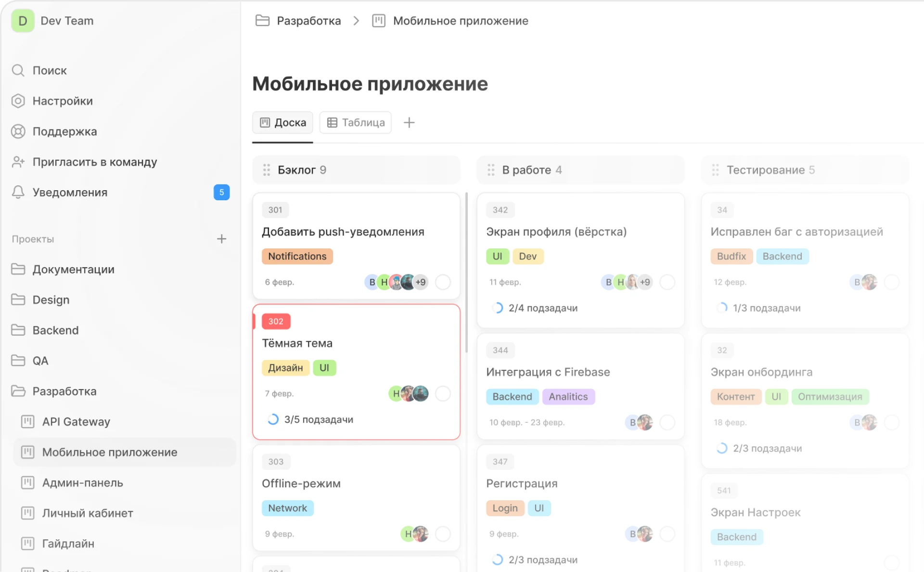Click the Тестирование column drag handle
The height and width of the screenshot is (572, 924).
[x=715, y=170]
